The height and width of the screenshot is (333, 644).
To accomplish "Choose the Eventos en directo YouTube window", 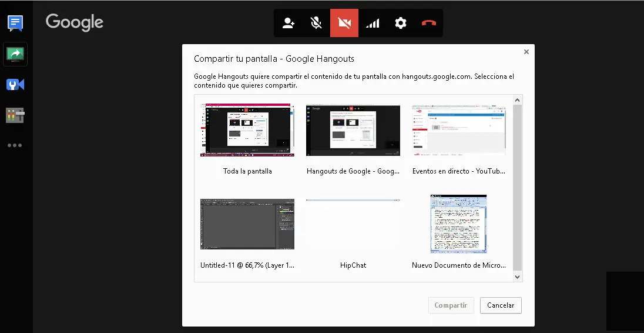I will [x=458, y=130].
